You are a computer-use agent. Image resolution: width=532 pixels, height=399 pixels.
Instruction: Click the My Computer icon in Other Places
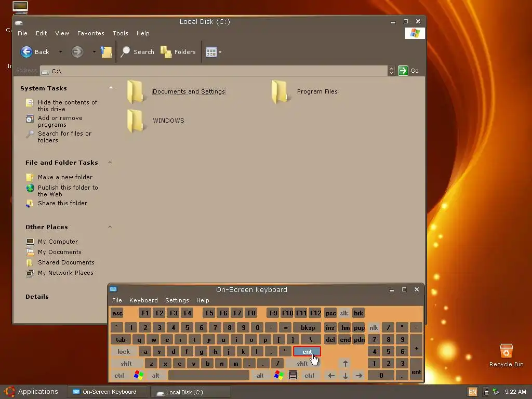pos(30,242)
